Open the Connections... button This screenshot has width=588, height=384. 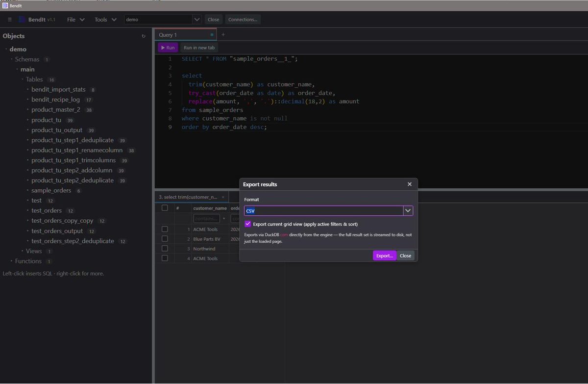coord(243,20)
